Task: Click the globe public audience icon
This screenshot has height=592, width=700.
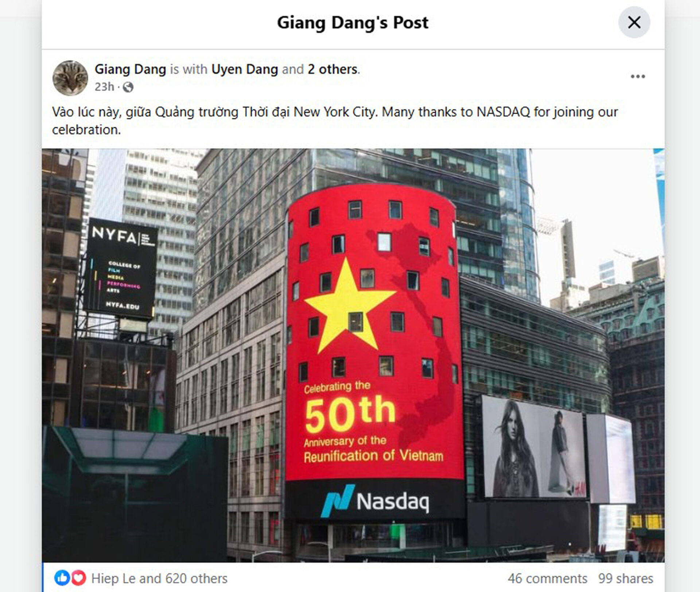Action: [x=128, y=87]
